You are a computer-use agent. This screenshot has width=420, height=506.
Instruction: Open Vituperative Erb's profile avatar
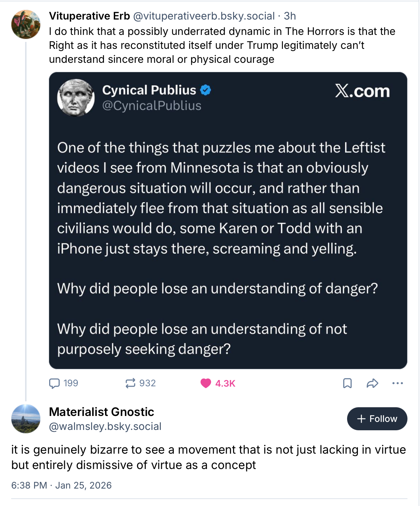26,24
